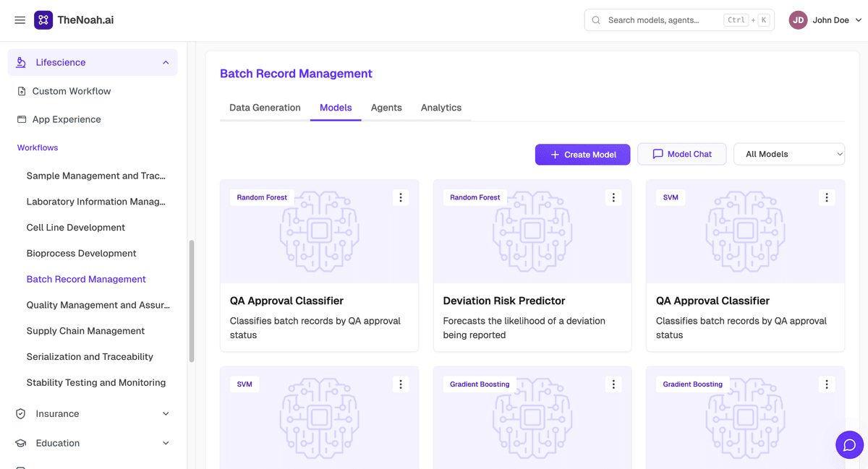This screenshot has width=868, height=469.
Task: Open Laboratory Information Manag... workflow
Action: [96, 202]
